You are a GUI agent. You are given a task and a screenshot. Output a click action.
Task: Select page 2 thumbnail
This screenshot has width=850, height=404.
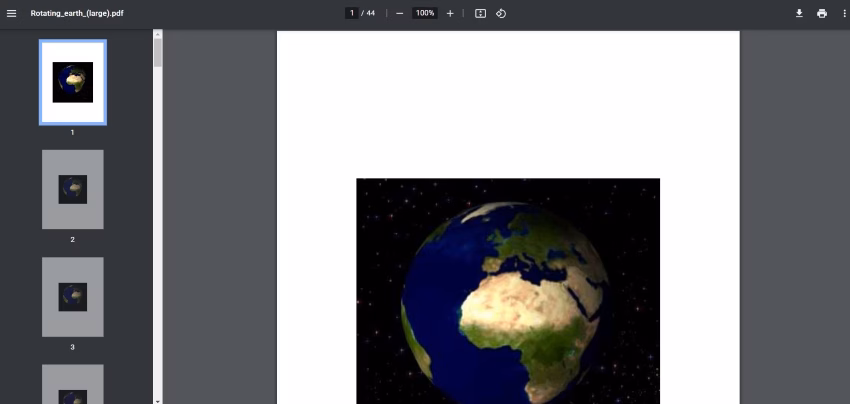click(73, 189)
